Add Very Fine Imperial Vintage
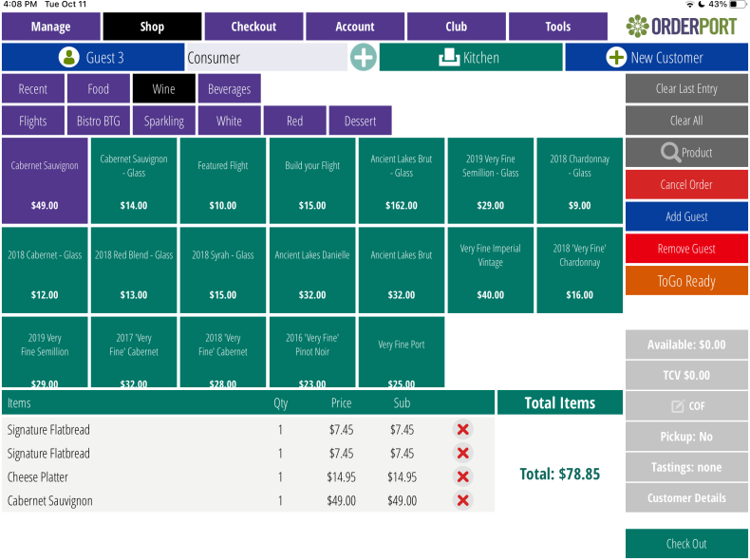 (490, 271)
